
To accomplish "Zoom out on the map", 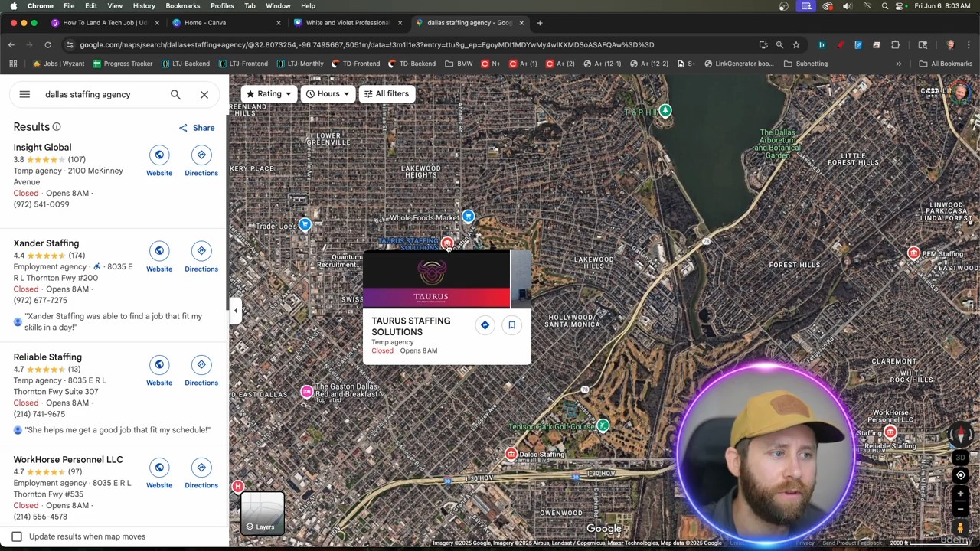I will point(960,509).
